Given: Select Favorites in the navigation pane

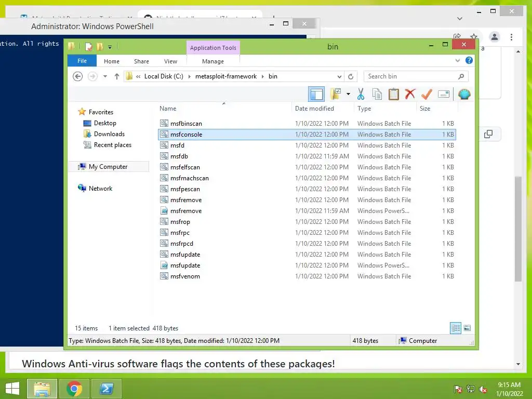Looking at the screenshot, I should point(101,112).
